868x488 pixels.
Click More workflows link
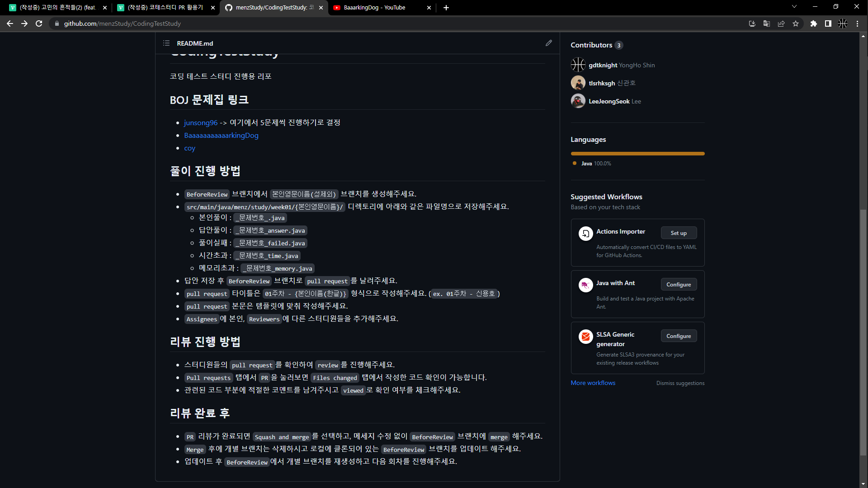pos(593,383)
